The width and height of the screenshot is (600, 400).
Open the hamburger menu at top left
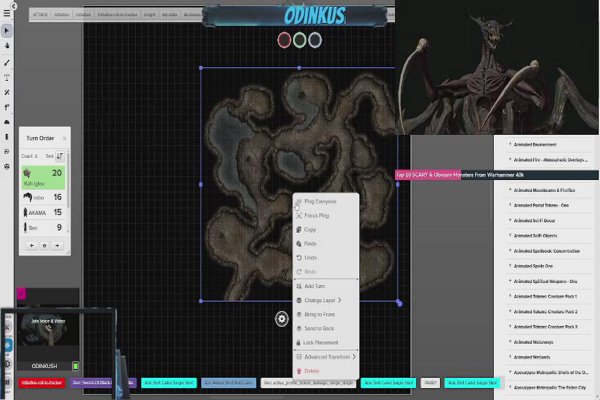click(7, 13)
